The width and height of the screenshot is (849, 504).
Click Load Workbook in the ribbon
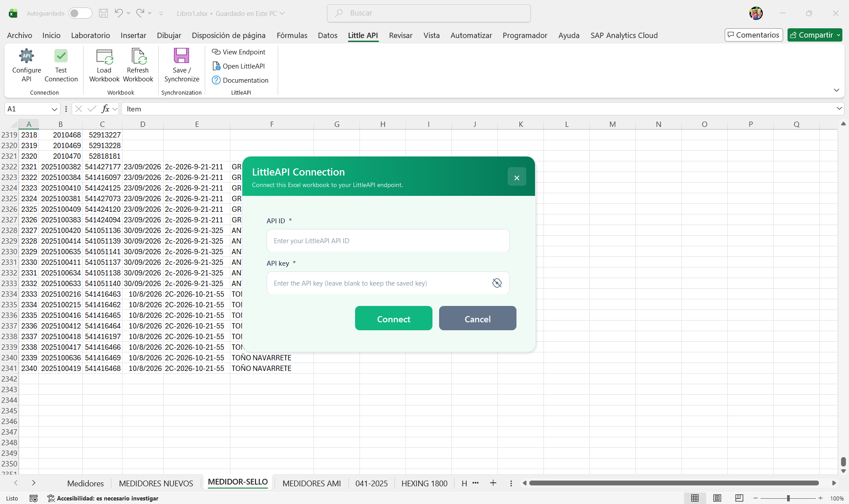tap(104, 65)
